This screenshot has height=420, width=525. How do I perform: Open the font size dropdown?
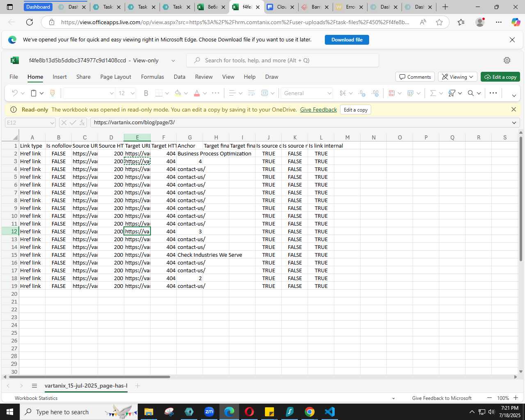(132, 93)
